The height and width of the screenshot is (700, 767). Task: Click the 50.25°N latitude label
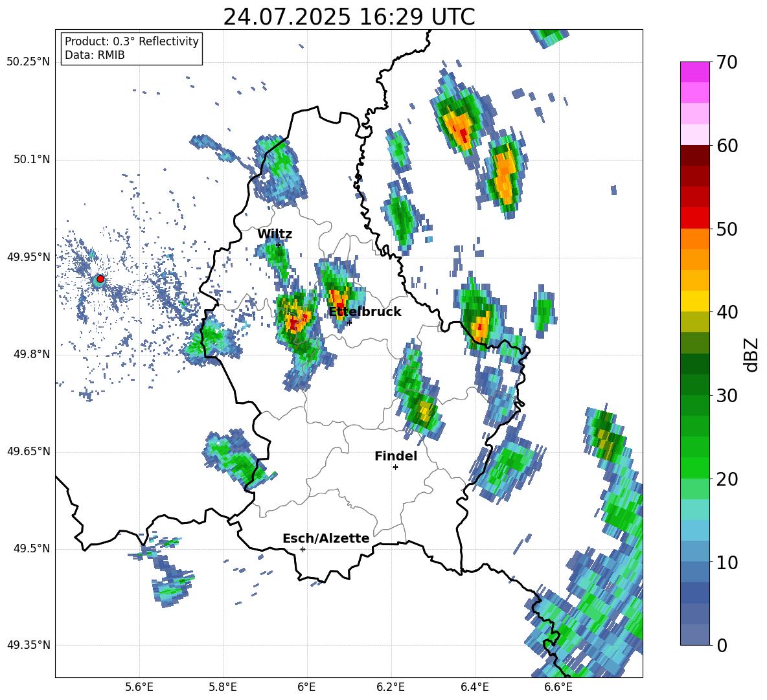point(29,62)
